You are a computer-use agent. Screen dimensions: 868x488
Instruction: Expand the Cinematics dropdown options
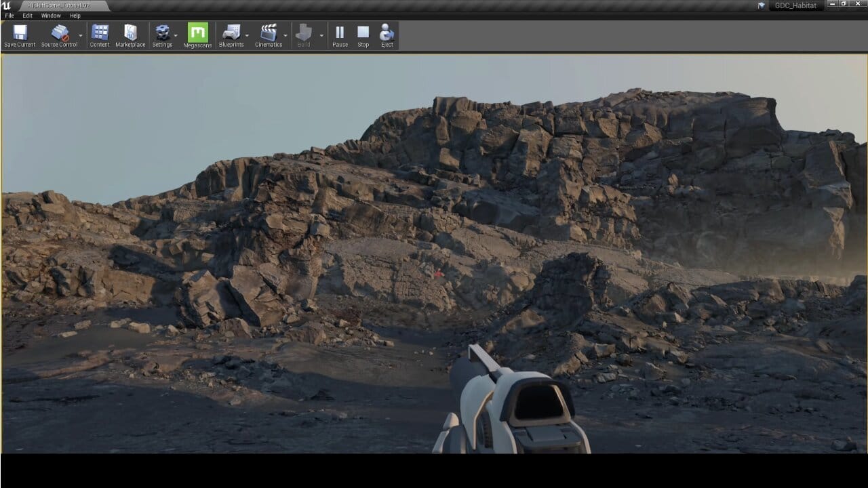click(285, 35)
